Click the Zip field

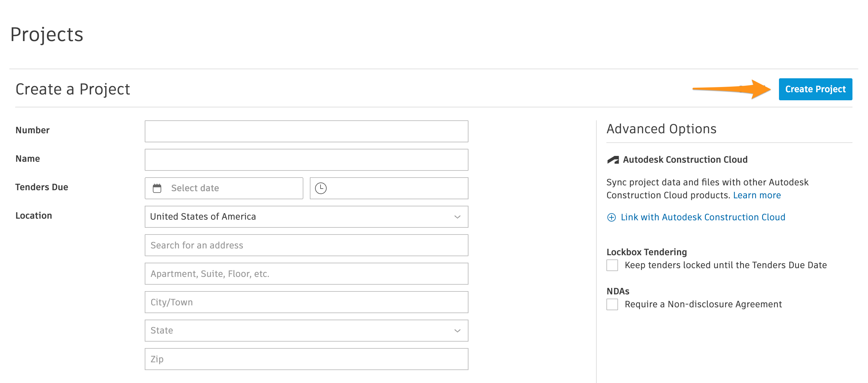[306, 359]
